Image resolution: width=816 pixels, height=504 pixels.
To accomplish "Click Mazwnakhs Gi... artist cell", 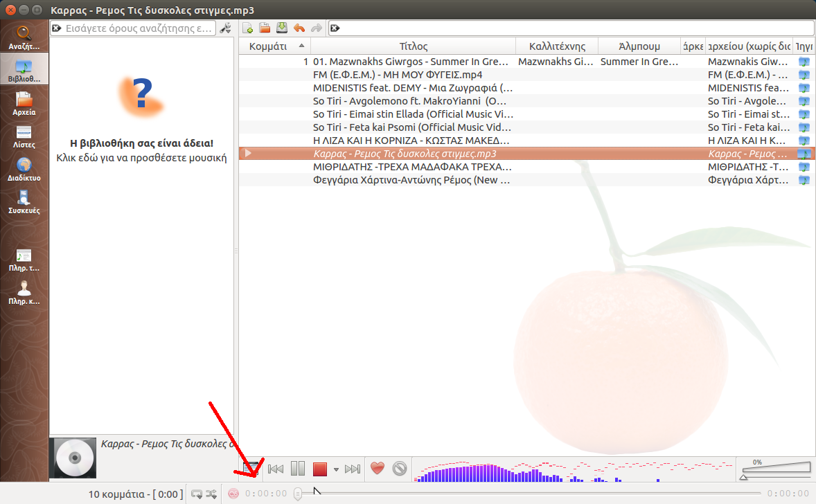I will [556, 62].
